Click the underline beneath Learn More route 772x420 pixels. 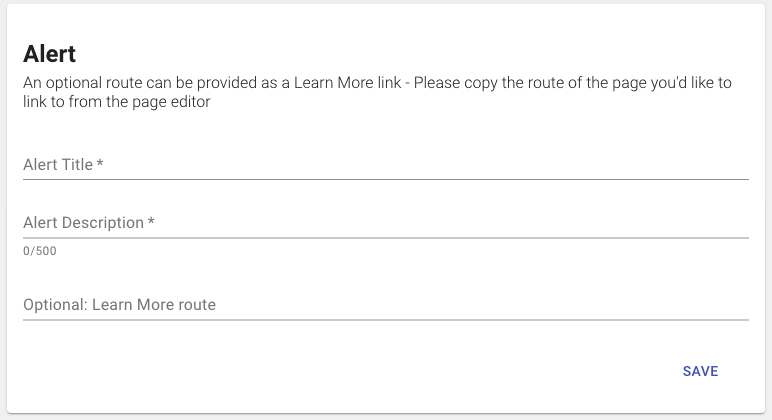click(x=386, y=320)
